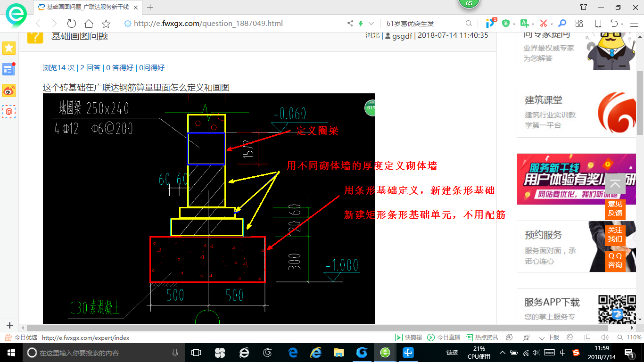Click the mobile phone device icon
Screen dimensions: 644x362
(598, 23)
